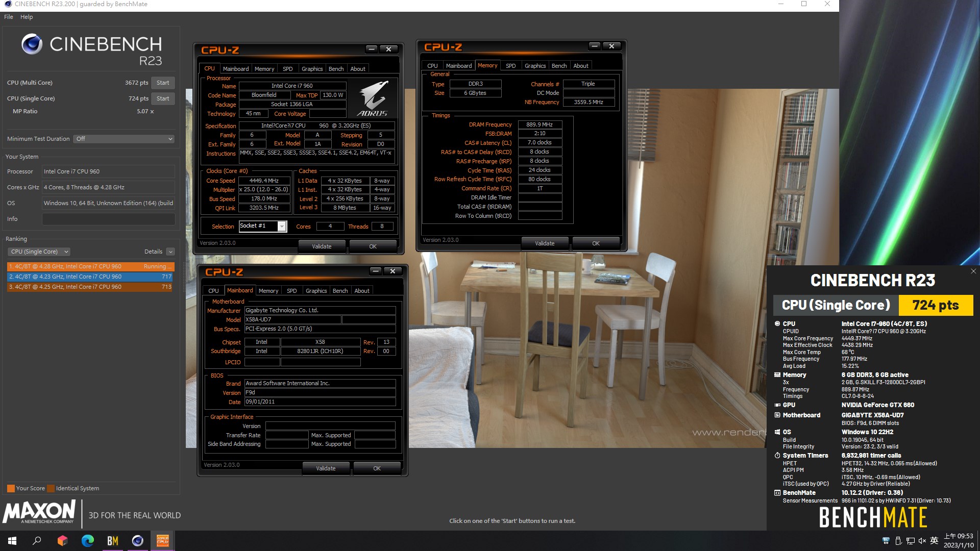Click Validate in Mainboard CPU-Z window
980x551 pixels.
point(326,468)
